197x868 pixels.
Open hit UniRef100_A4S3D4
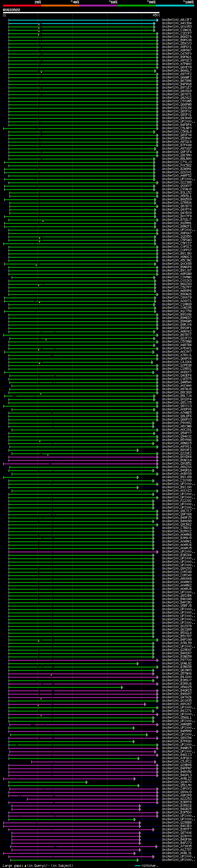pos(177,24)
